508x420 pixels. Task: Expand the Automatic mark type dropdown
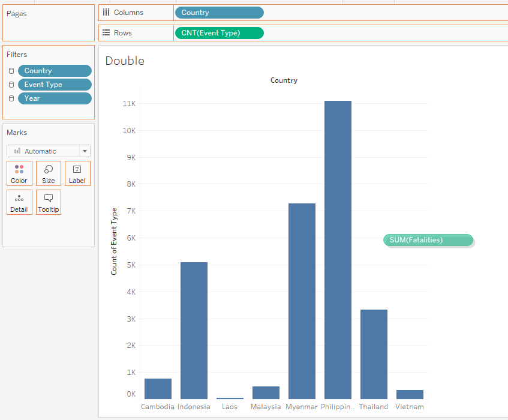click(x=85, y=151)
